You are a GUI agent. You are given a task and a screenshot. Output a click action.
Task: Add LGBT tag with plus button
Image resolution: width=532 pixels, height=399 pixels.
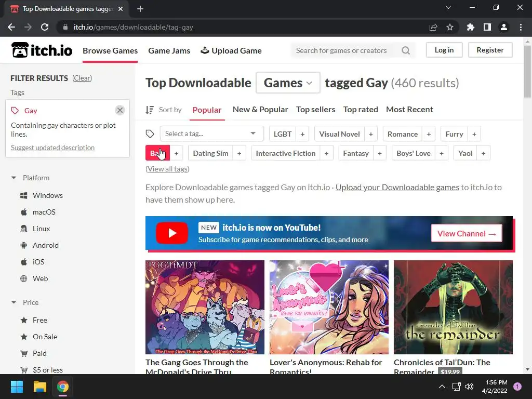click(302, 134)
